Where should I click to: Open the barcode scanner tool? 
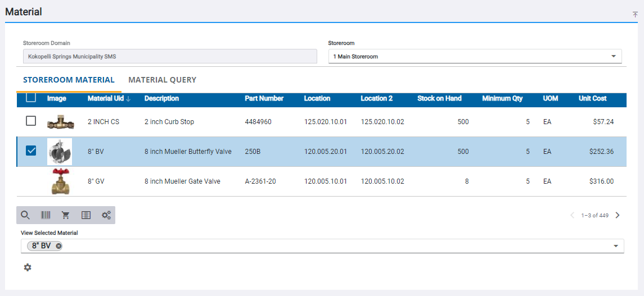[x=46, y=215]
